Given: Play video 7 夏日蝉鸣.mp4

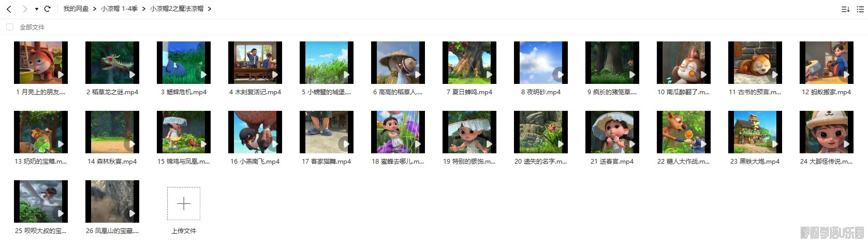Looking at the screenshot, I should tap(489, 75).
